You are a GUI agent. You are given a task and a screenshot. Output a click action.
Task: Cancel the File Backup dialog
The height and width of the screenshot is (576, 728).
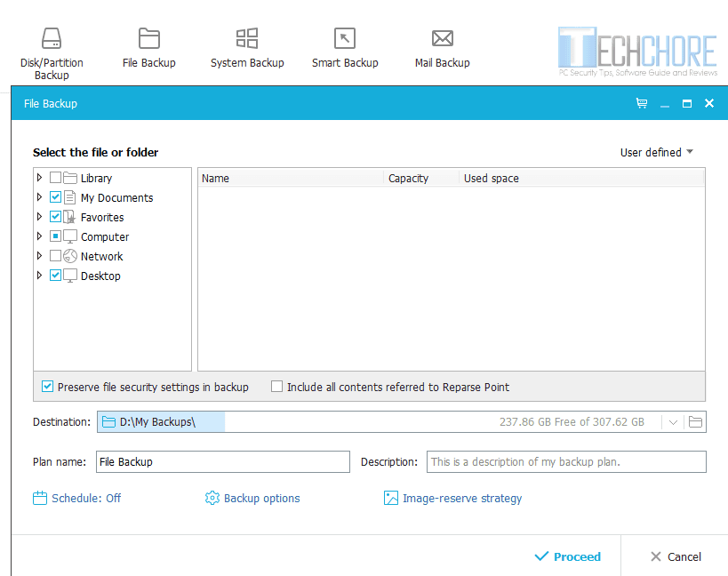click(676, 556)
